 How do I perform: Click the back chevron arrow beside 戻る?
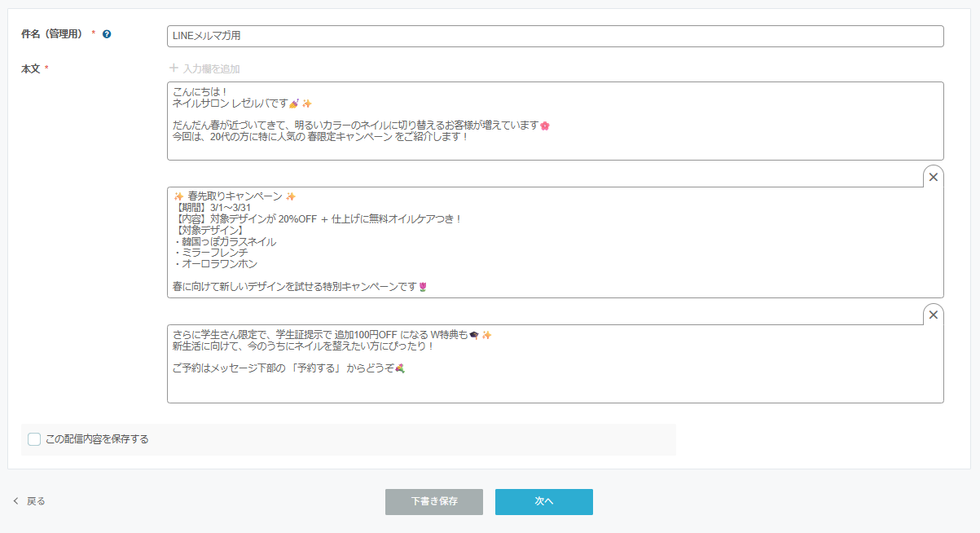(x=15, y=501)
